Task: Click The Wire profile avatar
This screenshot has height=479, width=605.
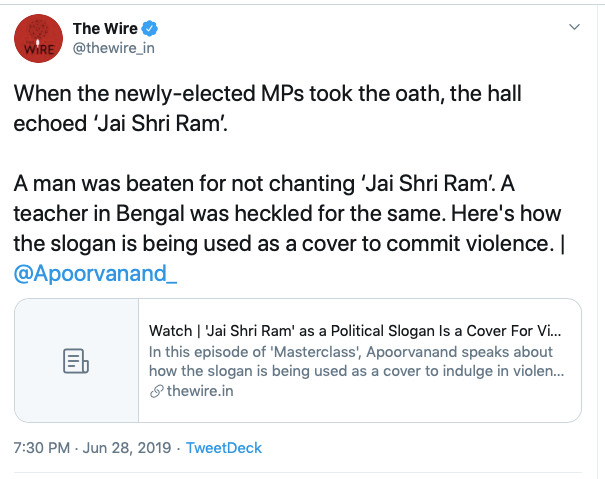Action: [x=36, y=38]
